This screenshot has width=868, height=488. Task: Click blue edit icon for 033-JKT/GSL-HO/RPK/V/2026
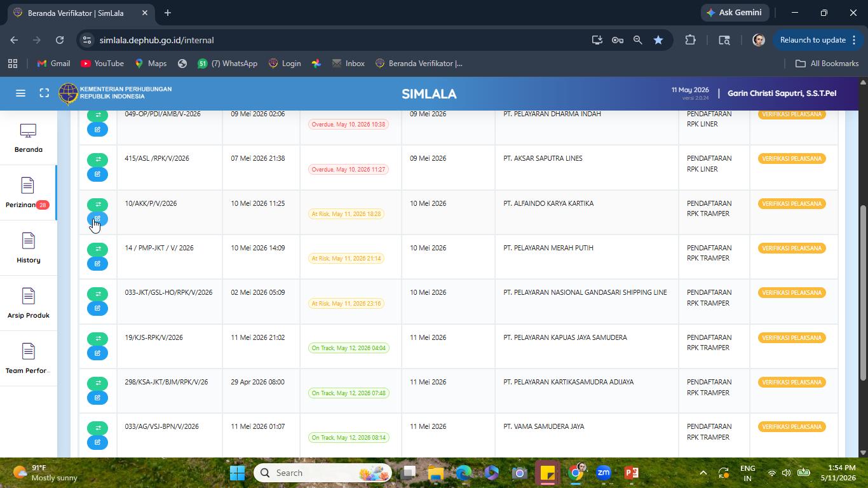[97, 308]
